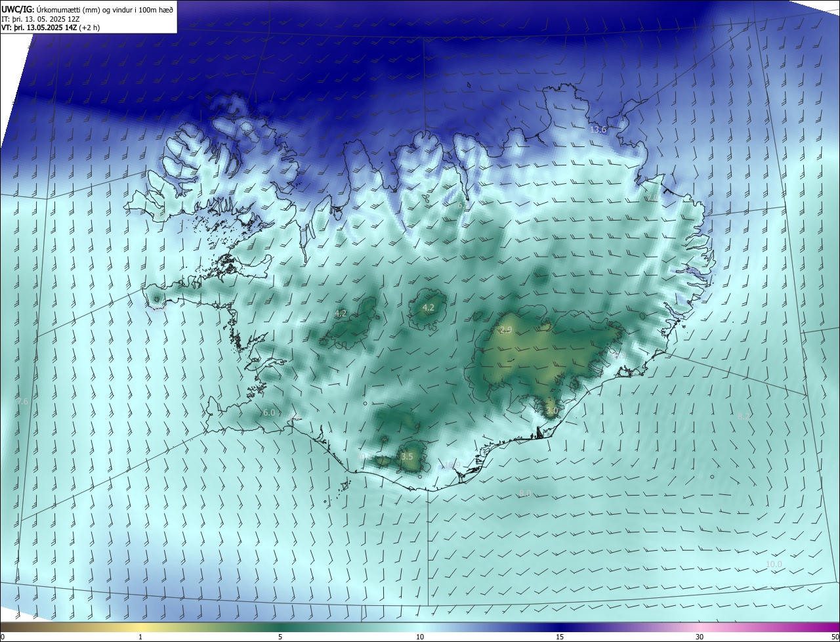
Task: Click the colorbar tick label 1
Action: tap(140, 637)
